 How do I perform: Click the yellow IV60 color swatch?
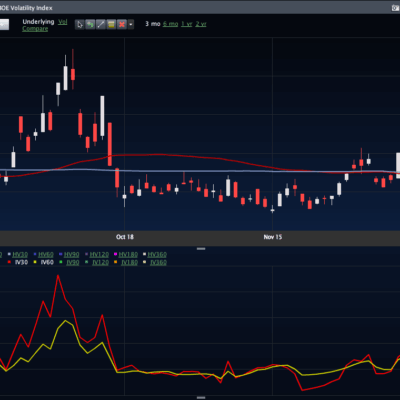pos(35,262)
